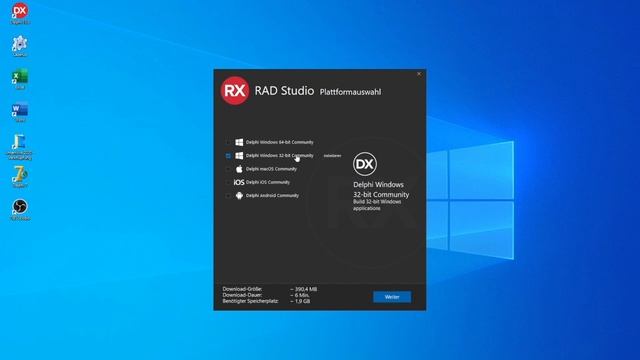Image resolution: width=640 pixels, height=360 pixels.
Task: Click the iOS logo for Delphi iOS Community
Action: [239, 182]
